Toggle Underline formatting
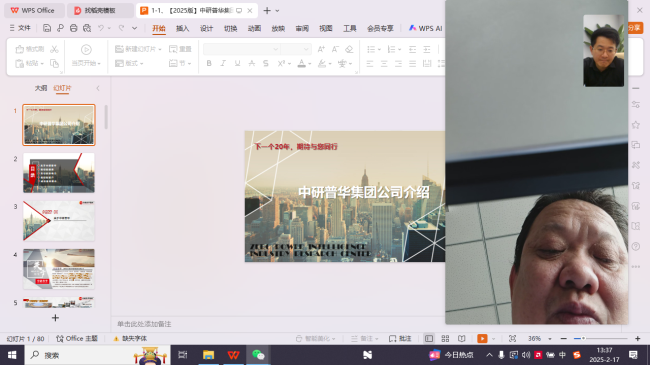 237,63
